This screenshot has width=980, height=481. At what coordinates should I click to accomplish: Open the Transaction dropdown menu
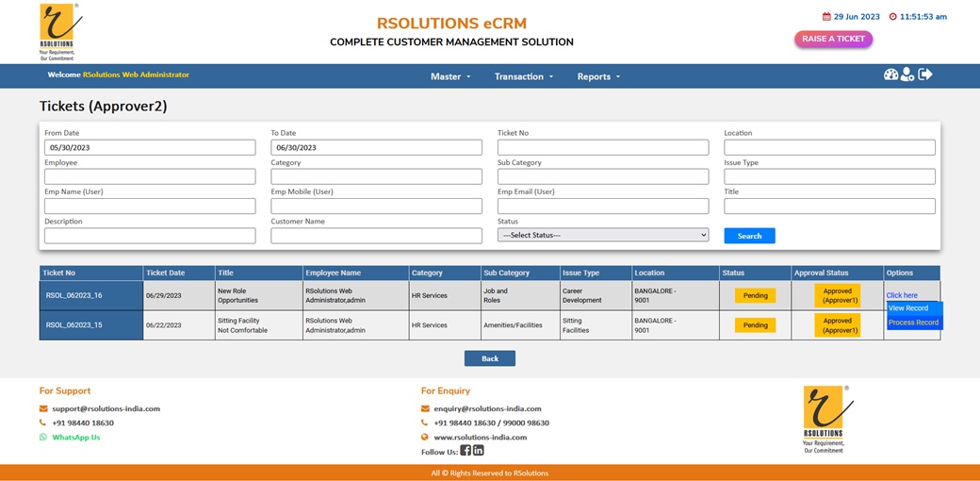524,76
